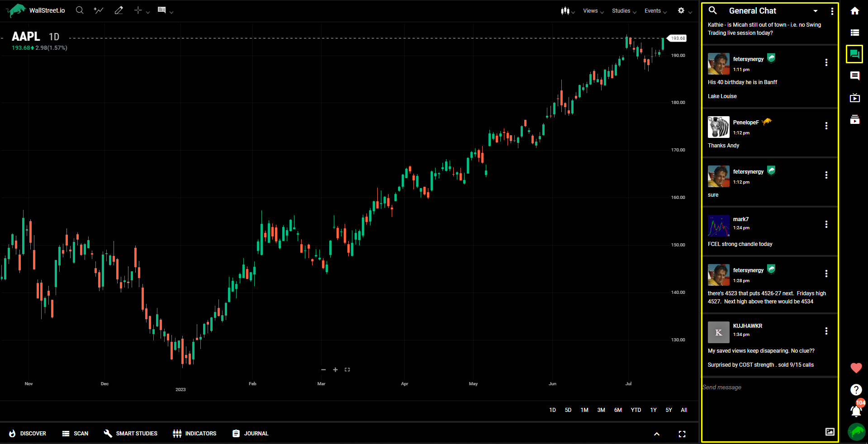Viewport: 868px width, 444px height.
Task: Select the 1M range
Action: pyautogui.click(x=584, y=410)
